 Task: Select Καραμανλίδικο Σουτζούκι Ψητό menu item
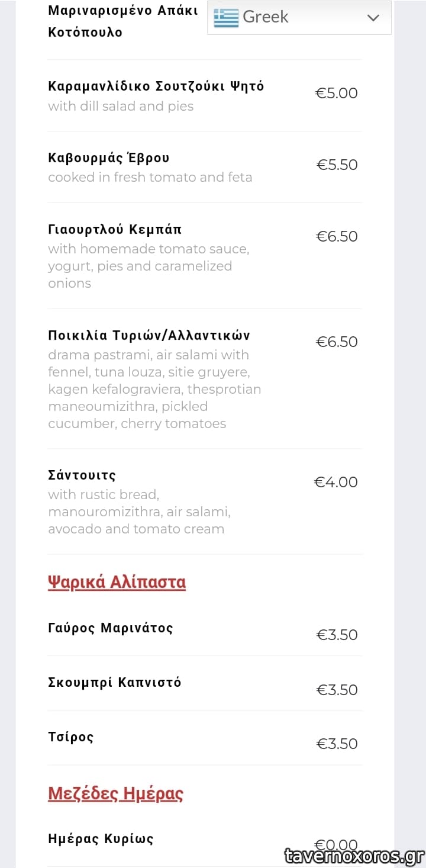(156, 86)
